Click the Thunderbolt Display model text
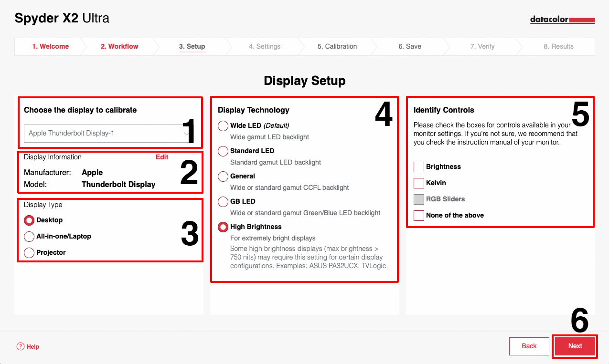The height and width of the screenshot is (364, 609). coord(118,184)
